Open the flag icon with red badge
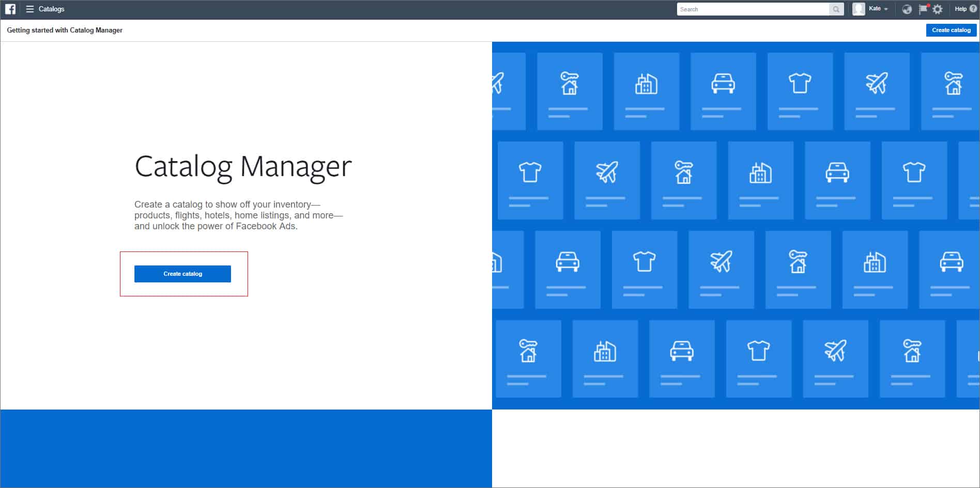 point(923,9)
